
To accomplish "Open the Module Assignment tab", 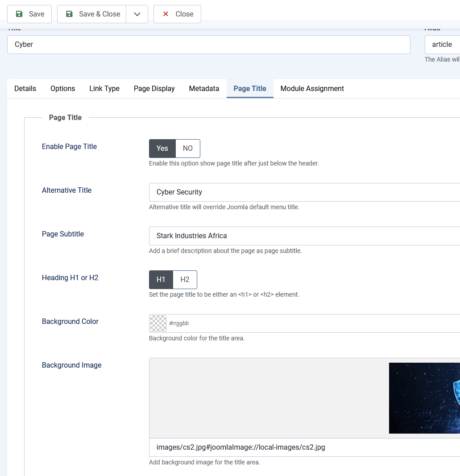I will 312,88.
